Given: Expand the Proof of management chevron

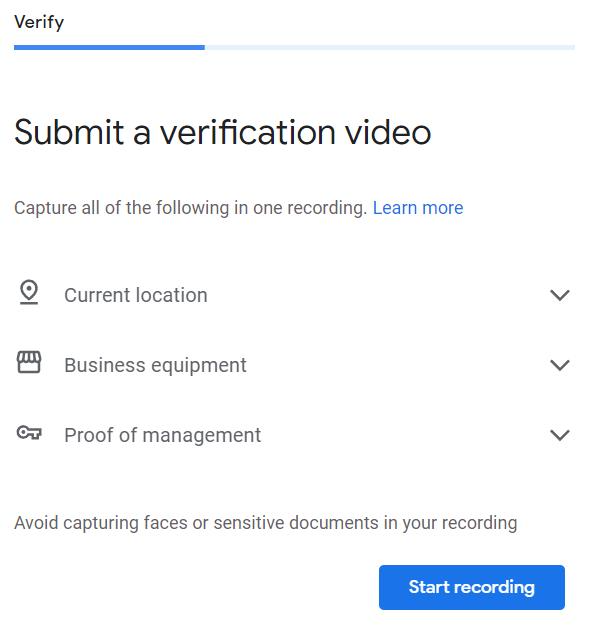Looking at the screenshot, I should 560,435.
